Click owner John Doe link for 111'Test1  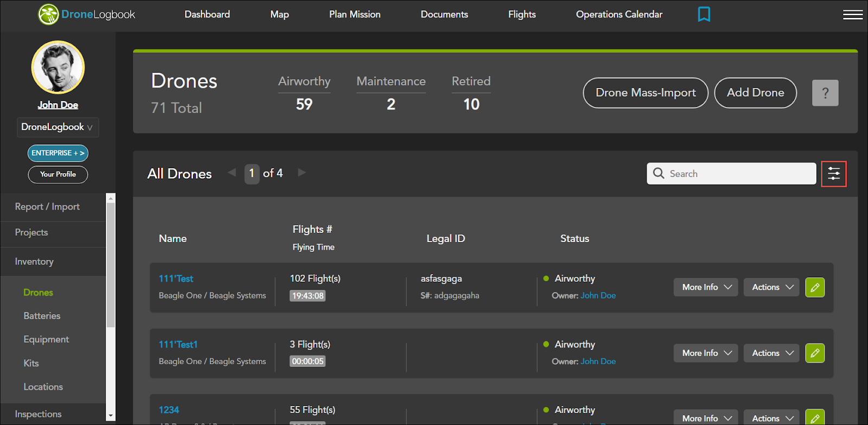click(x=598, y=361)
